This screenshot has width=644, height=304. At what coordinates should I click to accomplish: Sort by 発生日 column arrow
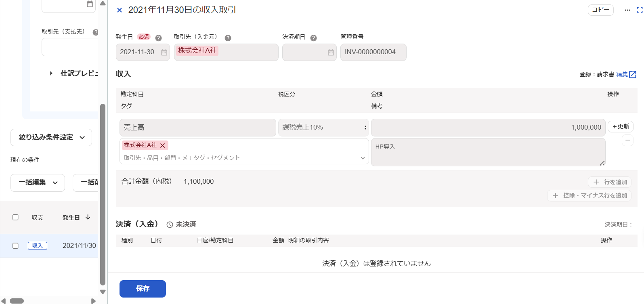tap(88, 217)
